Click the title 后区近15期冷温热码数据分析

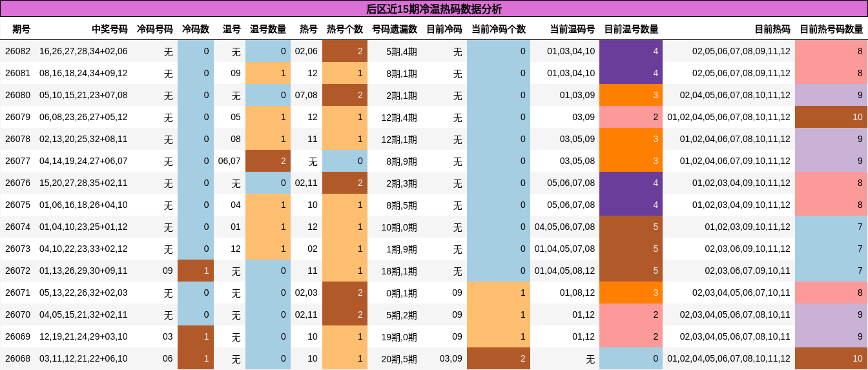tap(434, 9)
